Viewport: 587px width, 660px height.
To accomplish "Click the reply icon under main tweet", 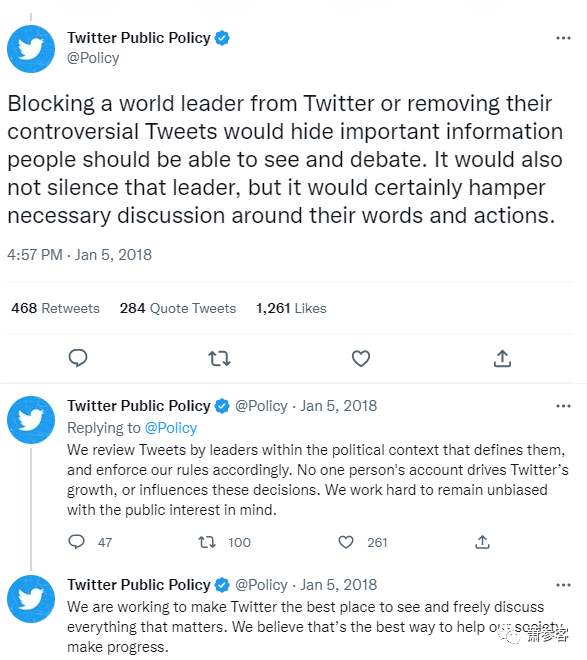I will point(78,359).
